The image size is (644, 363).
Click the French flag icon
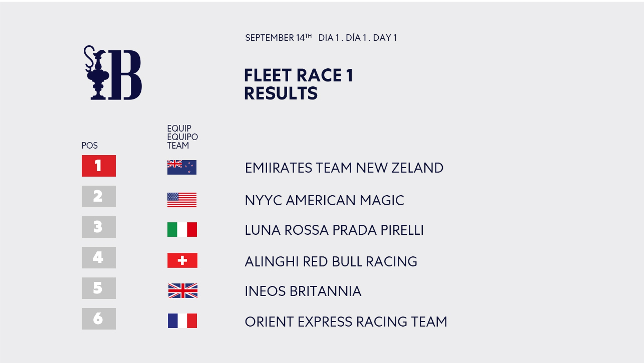[182, 321]
